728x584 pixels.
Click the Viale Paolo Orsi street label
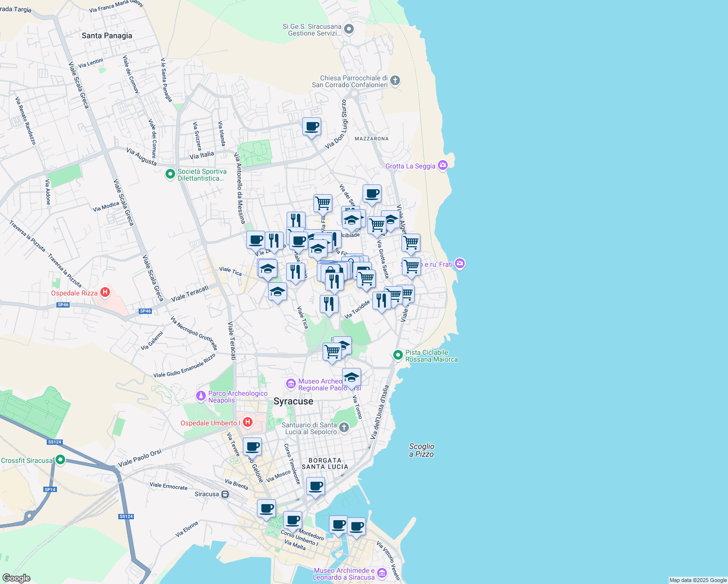coord(140,458)
